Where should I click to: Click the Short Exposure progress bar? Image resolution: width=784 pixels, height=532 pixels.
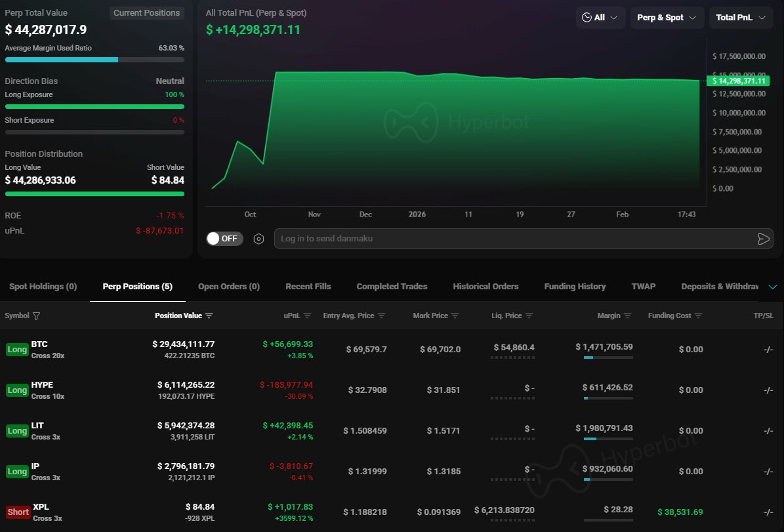(94, 133)
